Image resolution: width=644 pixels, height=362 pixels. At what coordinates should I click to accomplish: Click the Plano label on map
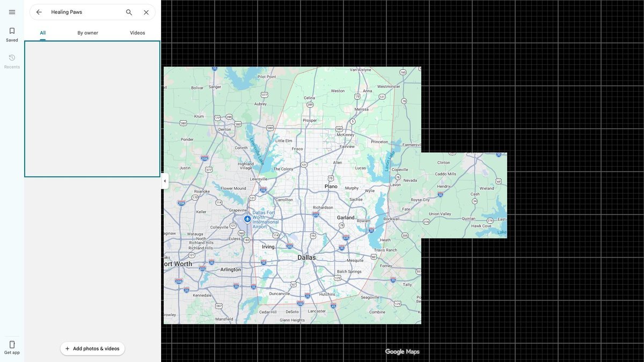[331, 187]
